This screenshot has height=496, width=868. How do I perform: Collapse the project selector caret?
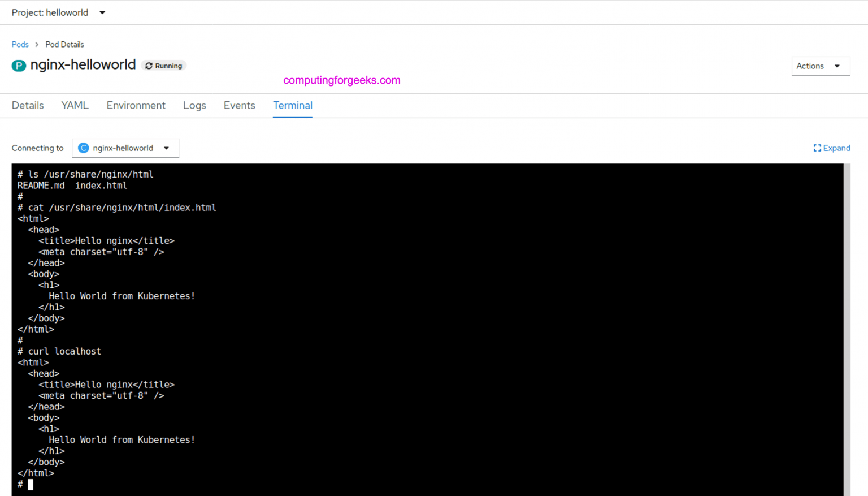pos(102,12)
